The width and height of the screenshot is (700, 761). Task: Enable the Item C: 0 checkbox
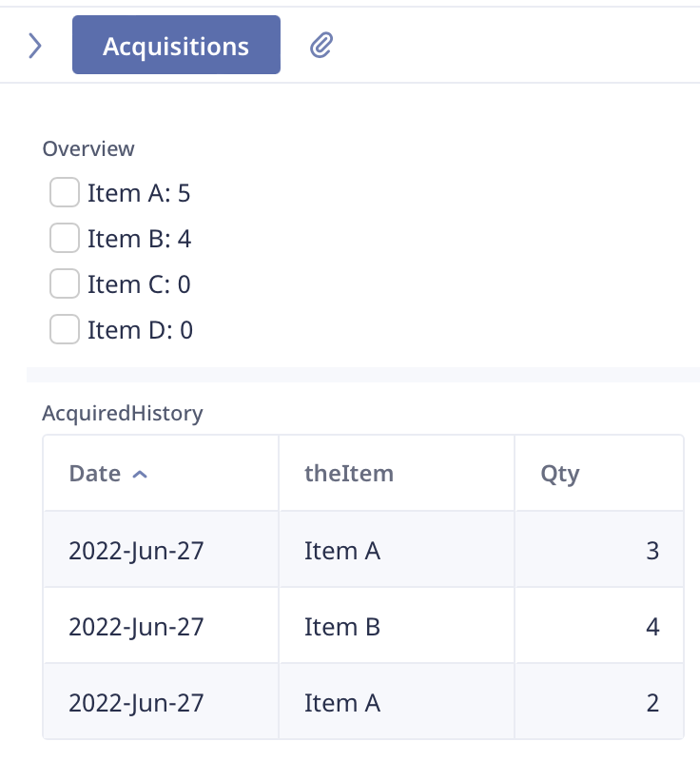pyautogui.click(x=65, y=283)
